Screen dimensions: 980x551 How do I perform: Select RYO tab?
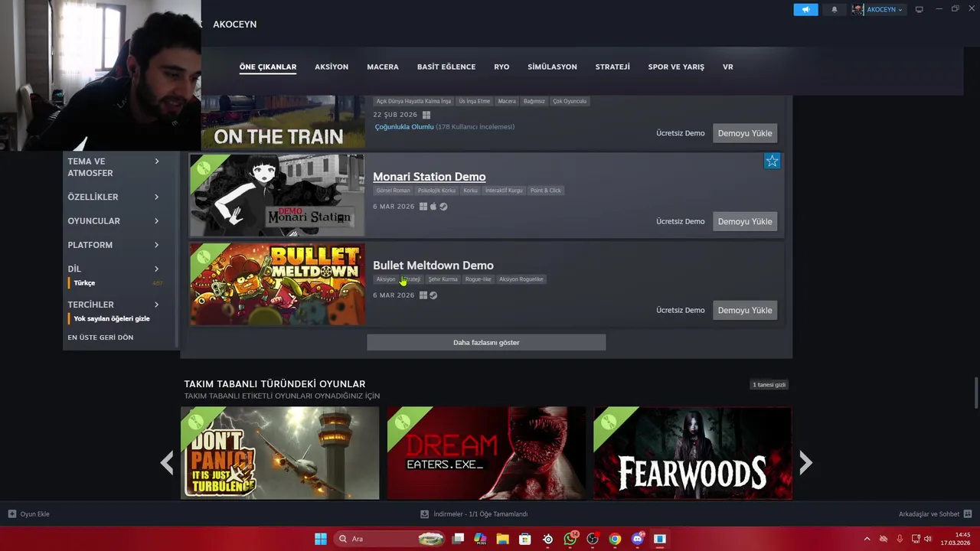tap(501, 67)
